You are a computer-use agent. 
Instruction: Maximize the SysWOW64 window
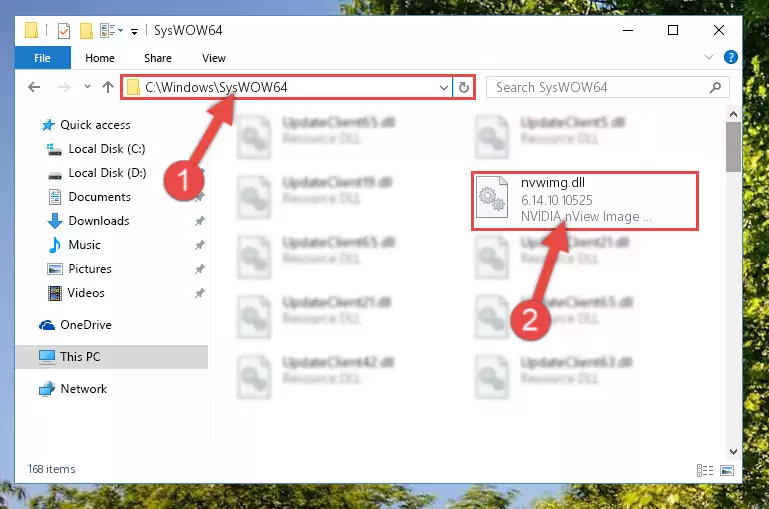(673, 30)
